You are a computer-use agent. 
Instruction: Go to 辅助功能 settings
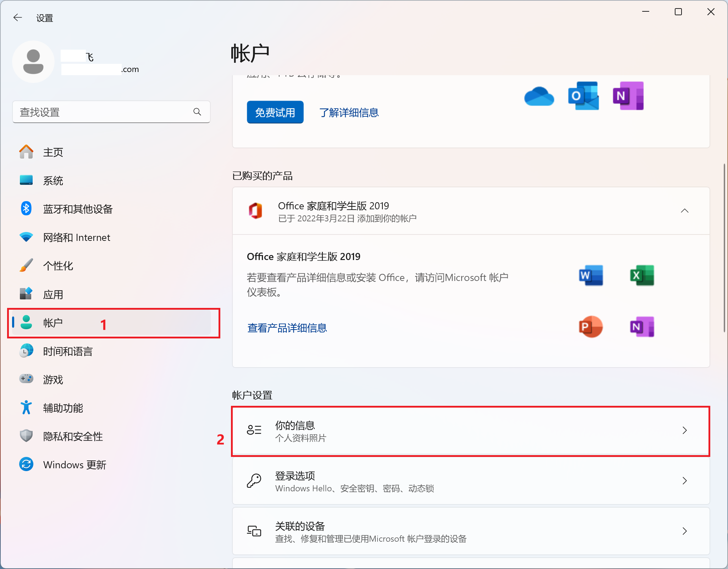111,408
